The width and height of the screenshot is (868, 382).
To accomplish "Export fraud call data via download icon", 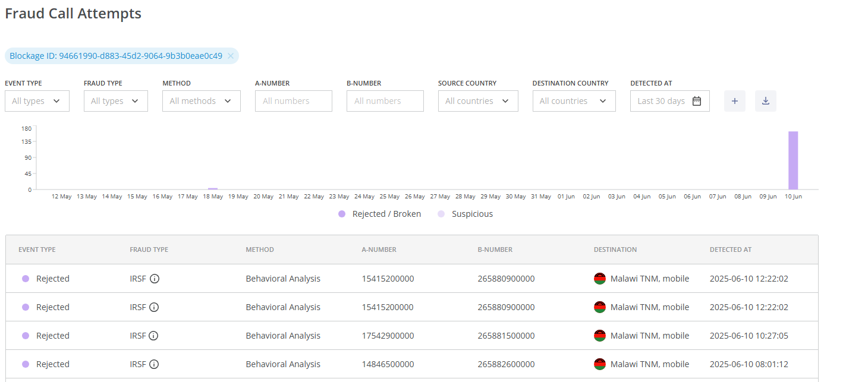I will coord(765,101).
